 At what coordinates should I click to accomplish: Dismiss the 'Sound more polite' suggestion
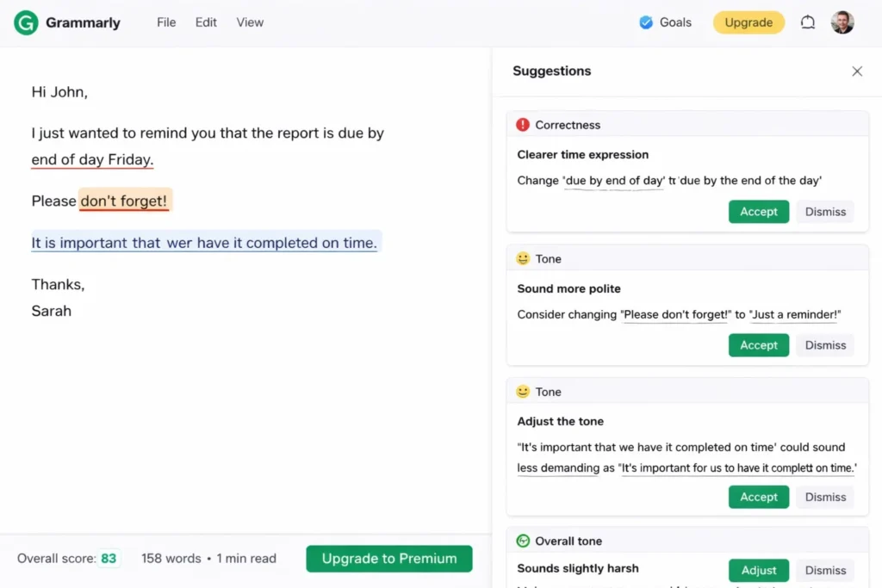point(824,344)
